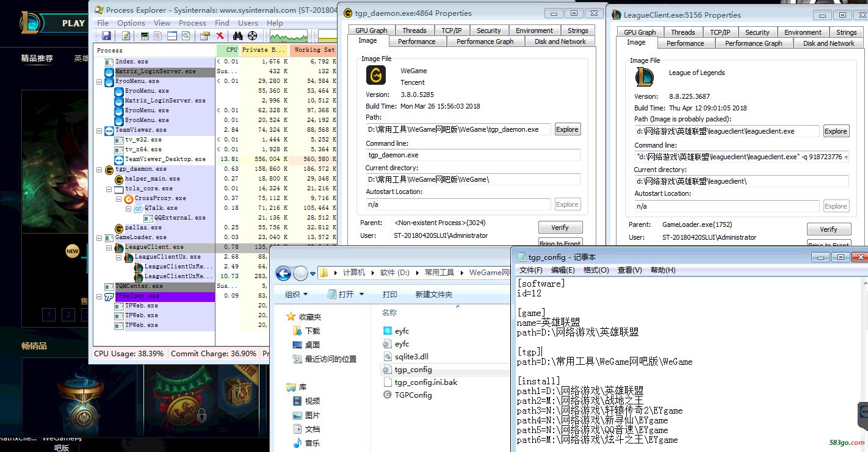The height and width of the screenshot is (452, 868).
Task: Collapse the tgp_daemon.exe process tree
Action: [x=99, y=169]
